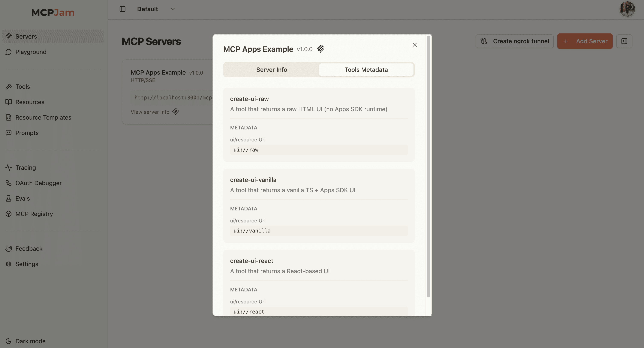Open the View server info link
644x348 pixels.
click(150, 112)
